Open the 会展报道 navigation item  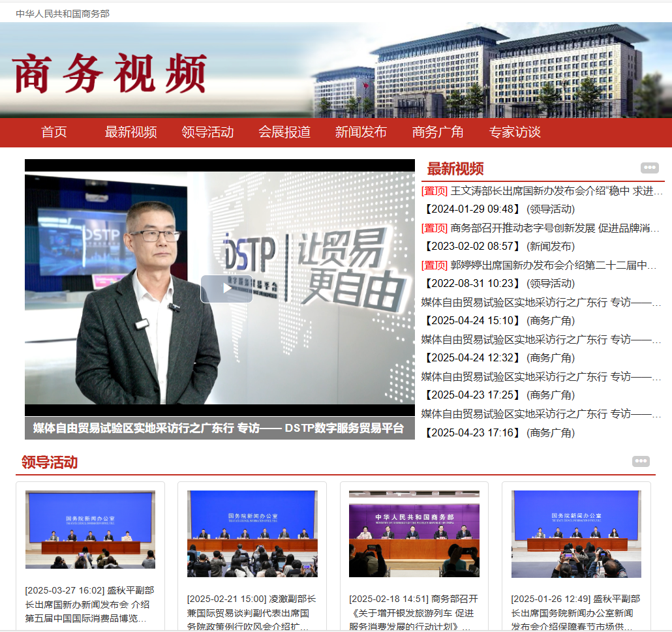[284, 132]
